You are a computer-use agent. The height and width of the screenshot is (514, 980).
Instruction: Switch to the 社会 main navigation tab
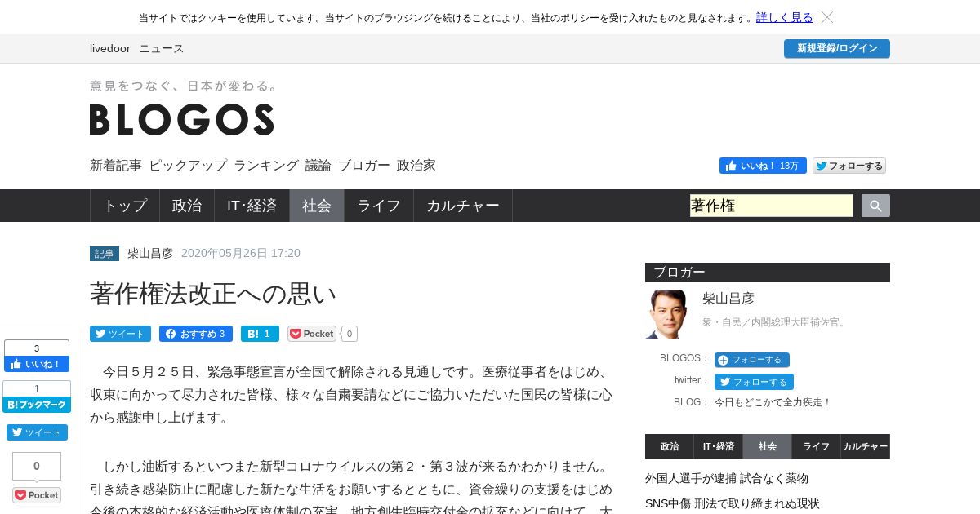317,206
